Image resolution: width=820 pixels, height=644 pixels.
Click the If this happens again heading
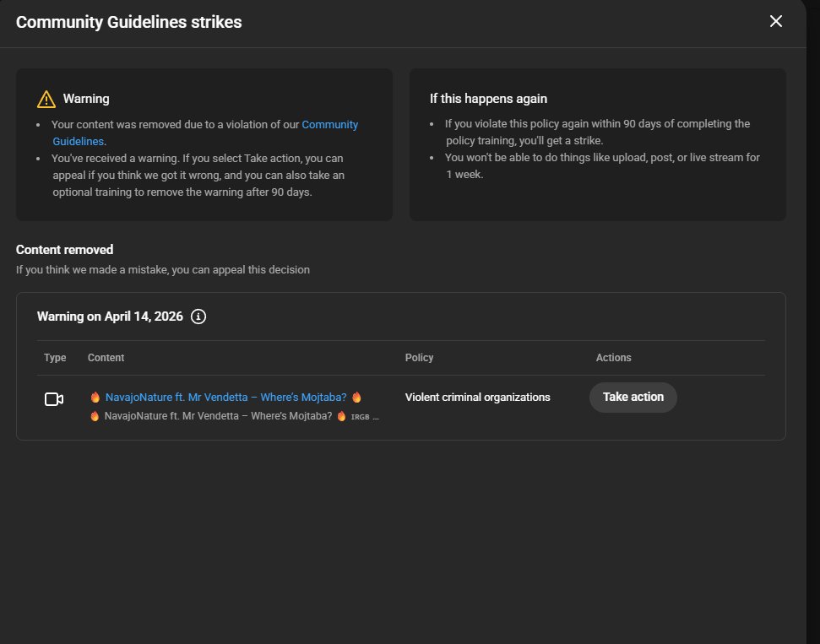(x=488, y=99)
